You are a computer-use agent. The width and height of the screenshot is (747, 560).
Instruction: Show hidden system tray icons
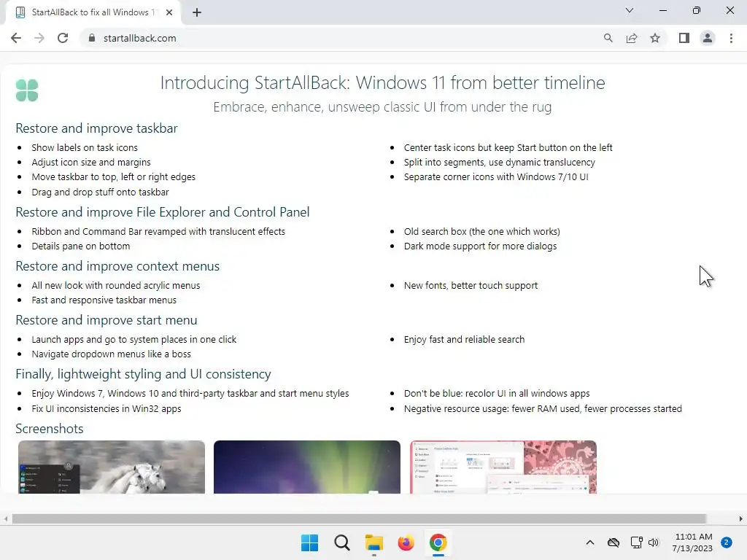(x=589, y=542)
